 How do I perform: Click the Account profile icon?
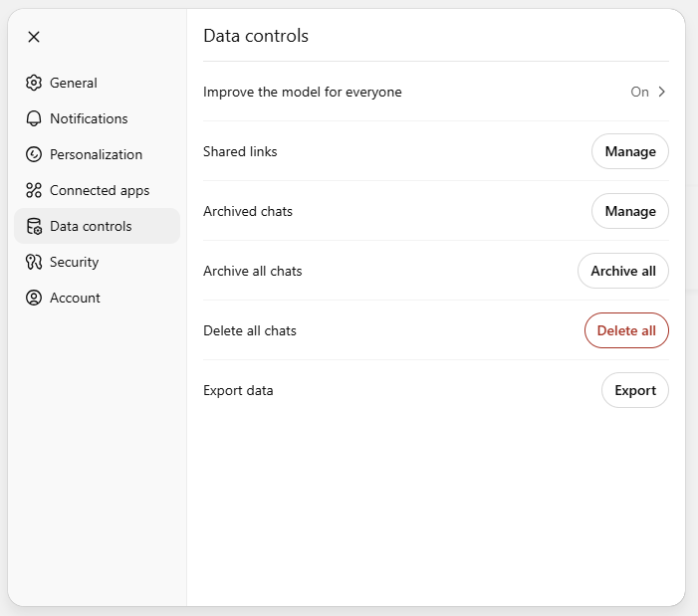[x=34, y=298]
